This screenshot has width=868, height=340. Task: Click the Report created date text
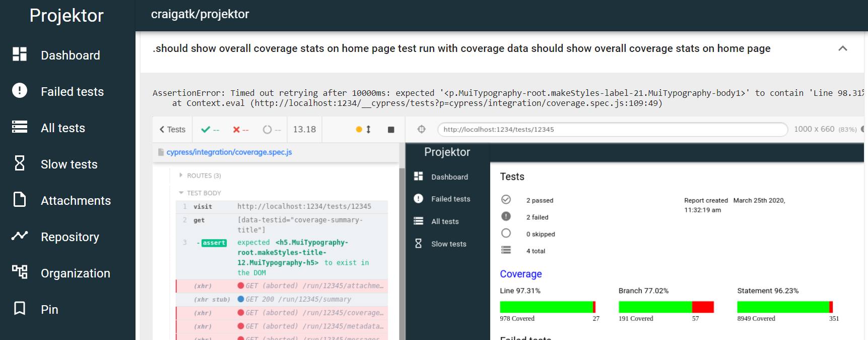click(x=735, y=205)
